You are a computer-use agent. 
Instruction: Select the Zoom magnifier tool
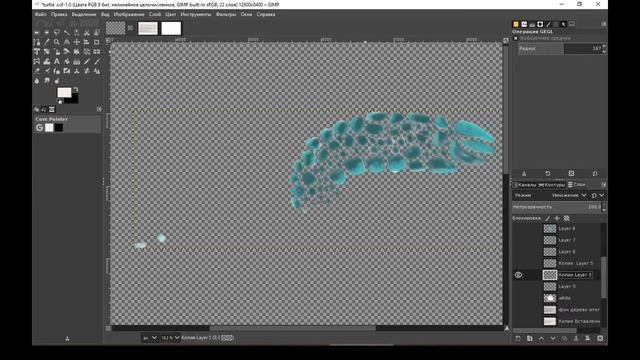[57, 42]
